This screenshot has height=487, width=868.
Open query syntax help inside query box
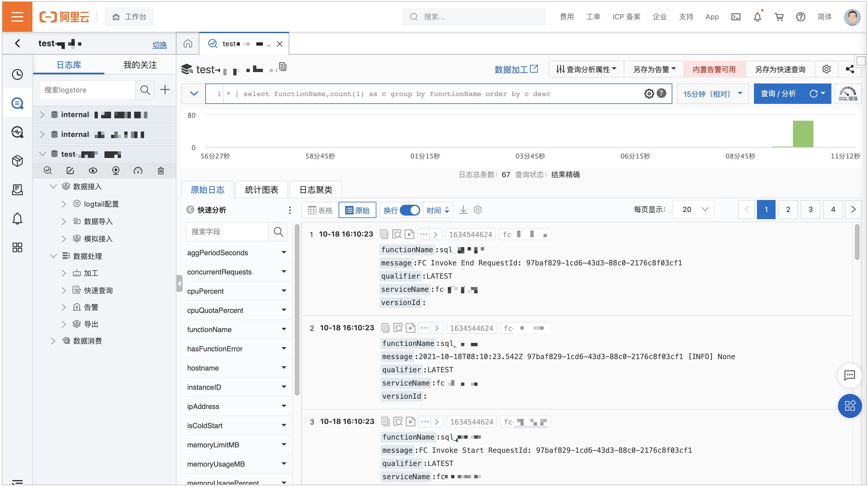coord(662,93)
